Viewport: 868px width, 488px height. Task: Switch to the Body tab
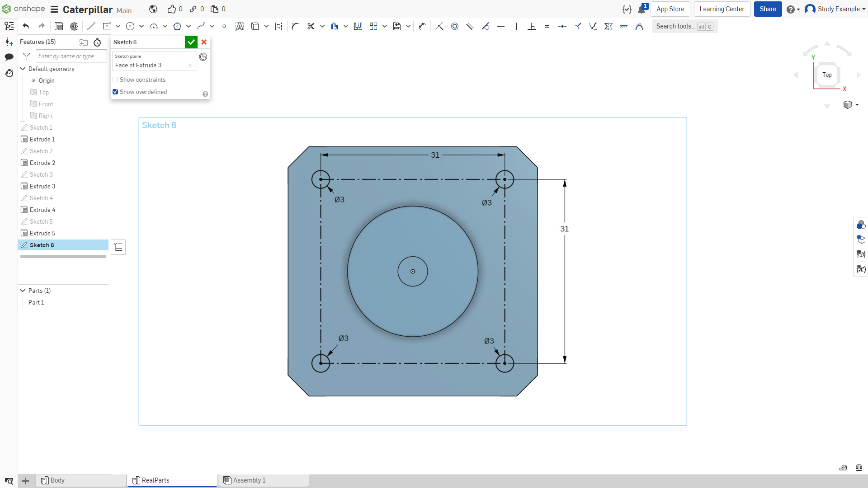click(81, 480)
